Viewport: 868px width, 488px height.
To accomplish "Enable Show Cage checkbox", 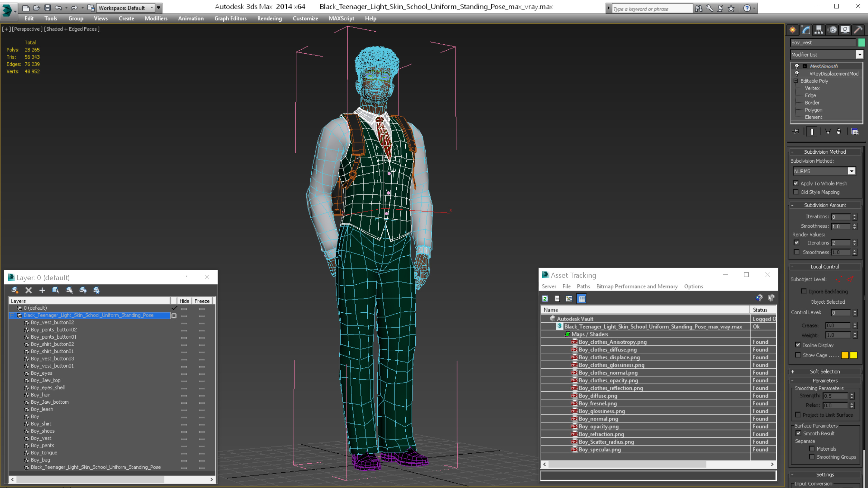I will point(798,355).
